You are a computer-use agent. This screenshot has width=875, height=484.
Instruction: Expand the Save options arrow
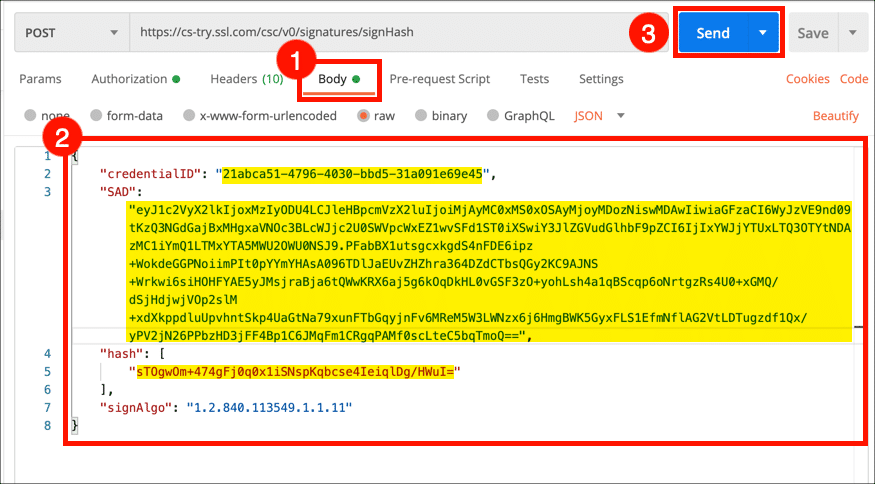coord(853,33)
